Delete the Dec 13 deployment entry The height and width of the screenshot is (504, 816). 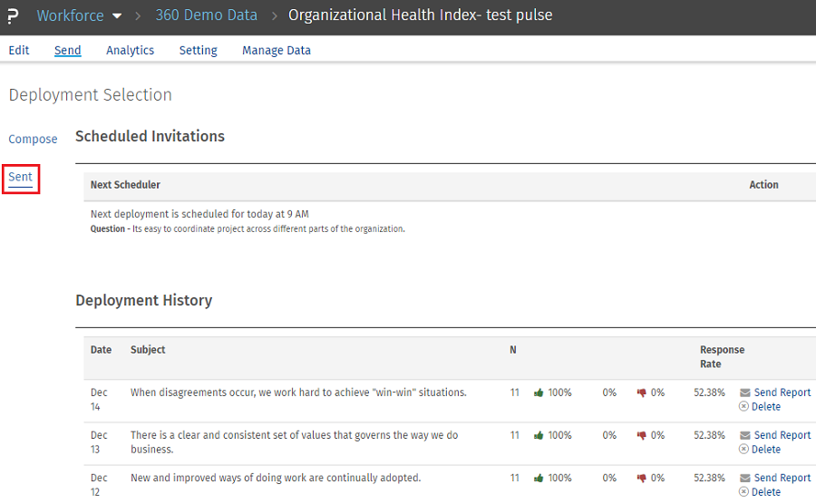[765, 450]
